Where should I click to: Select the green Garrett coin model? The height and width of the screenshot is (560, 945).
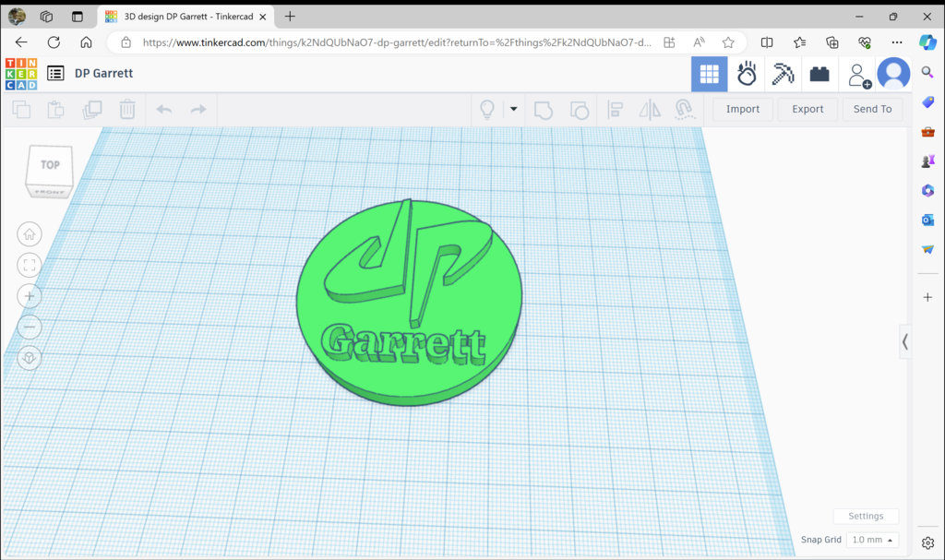point(409,304)
